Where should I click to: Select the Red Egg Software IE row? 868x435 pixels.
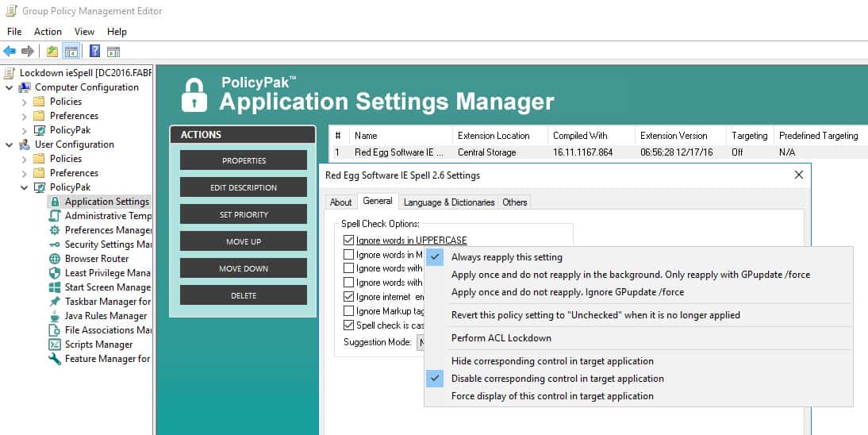pos(598,152)
